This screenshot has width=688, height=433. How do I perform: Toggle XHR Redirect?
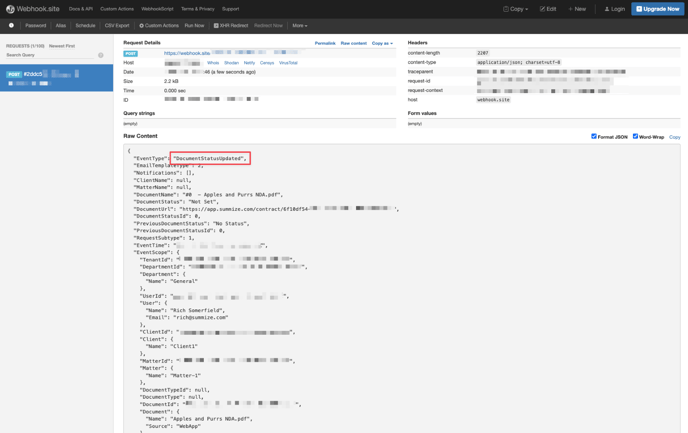(x=231, y=25)
